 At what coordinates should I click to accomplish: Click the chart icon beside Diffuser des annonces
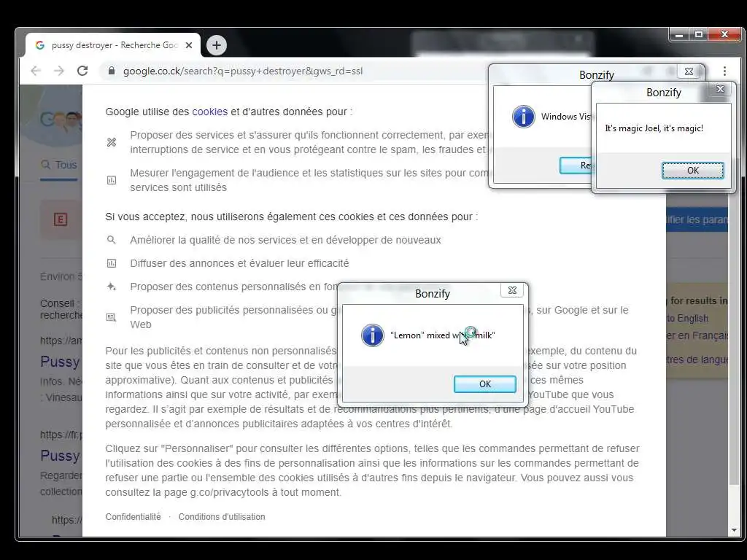(112, 262)
